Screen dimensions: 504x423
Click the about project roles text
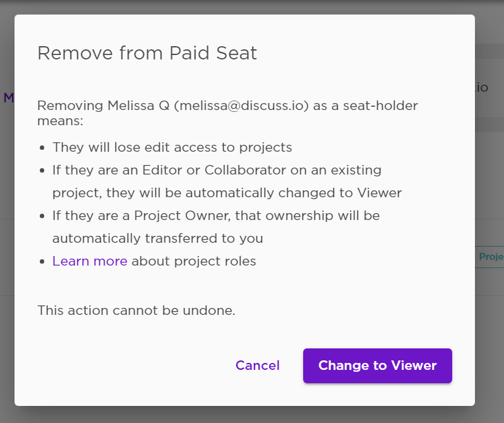tap(194, 261)
